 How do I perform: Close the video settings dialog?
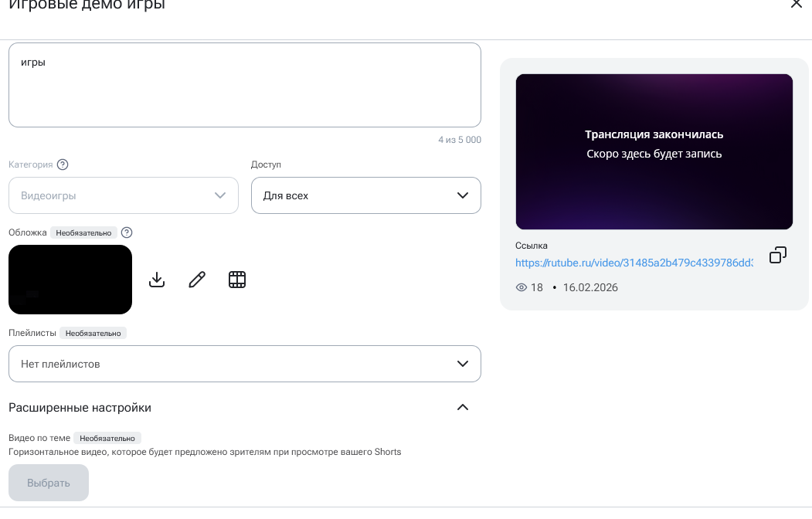(x=797, y=4)
